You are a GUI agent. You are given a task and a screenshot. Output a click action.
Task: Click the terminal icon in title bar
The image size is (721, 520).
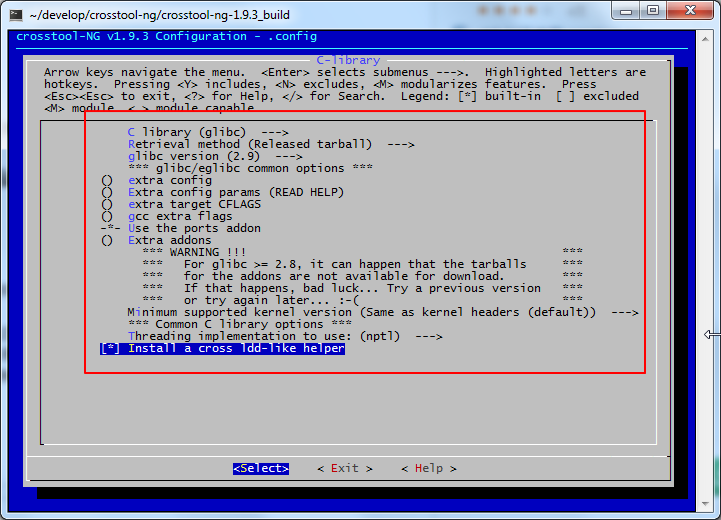(16, 15)
